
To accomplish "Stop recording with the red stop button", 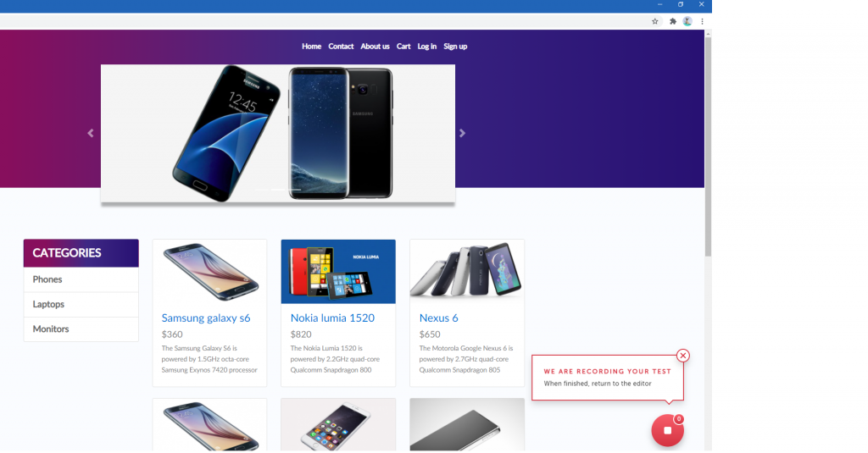I will coord(668,430).
